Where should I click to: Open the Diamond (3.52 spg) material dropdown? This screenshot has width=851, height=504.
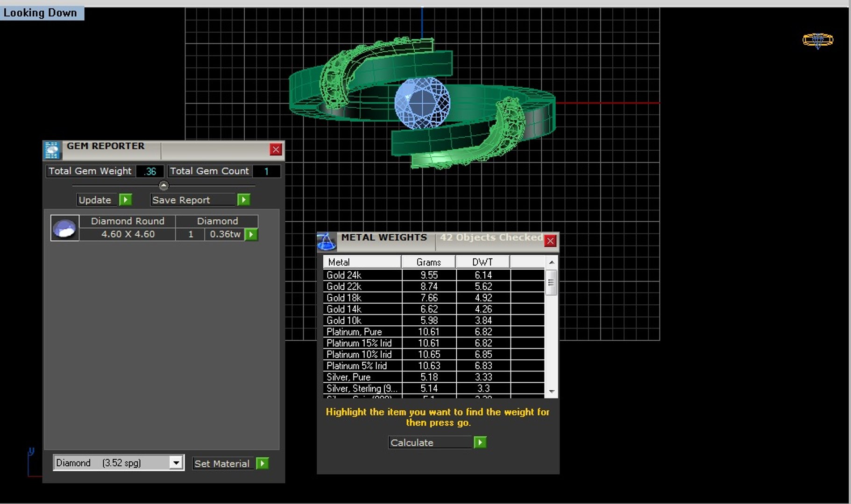[x=176, y=463]
